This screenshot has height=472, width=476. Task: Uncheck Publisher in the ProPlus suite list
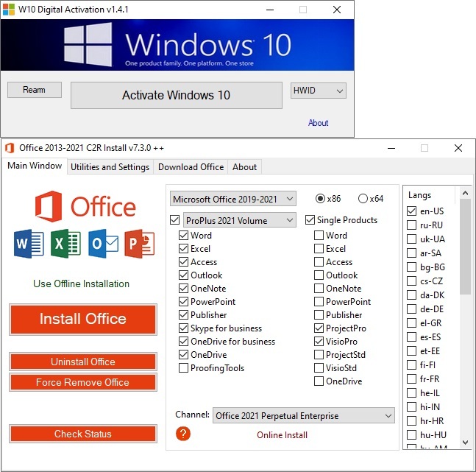click(183, 315)
